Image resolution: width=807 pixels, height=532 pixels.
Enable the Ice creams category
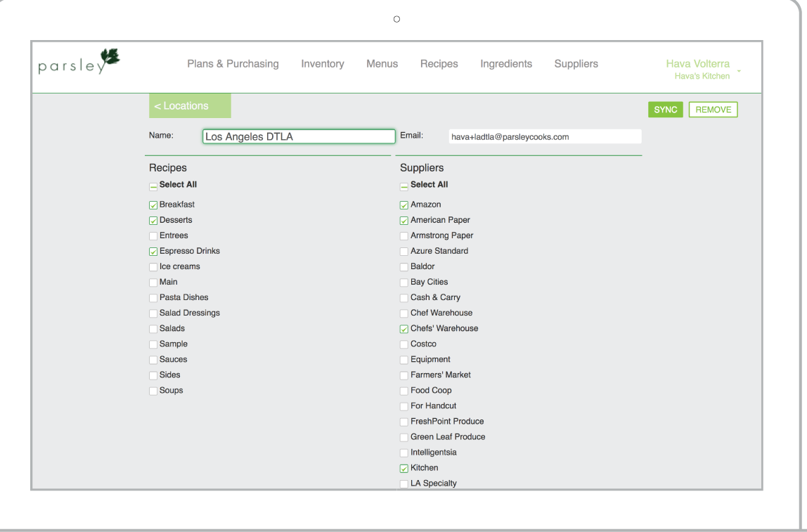click(153, 267)
